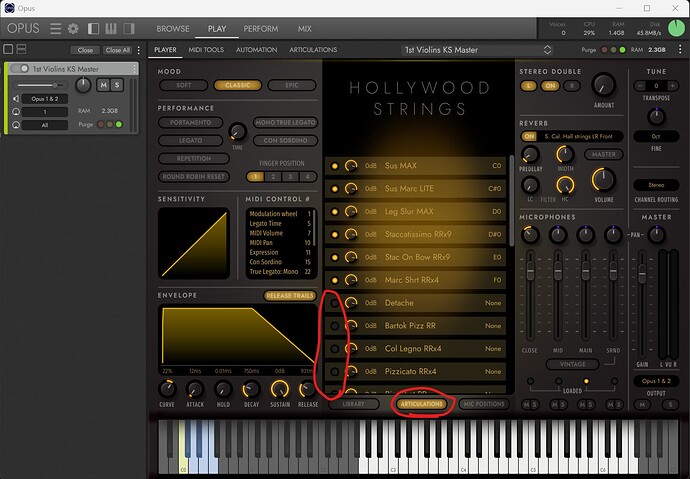Open the MIX page

[304, 29]
